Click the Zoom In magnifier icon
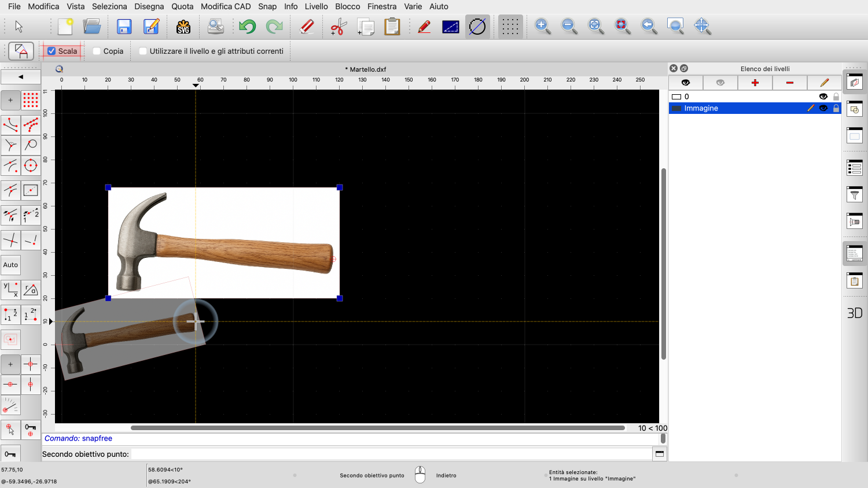The image size is (868, 488). point(542,27)
